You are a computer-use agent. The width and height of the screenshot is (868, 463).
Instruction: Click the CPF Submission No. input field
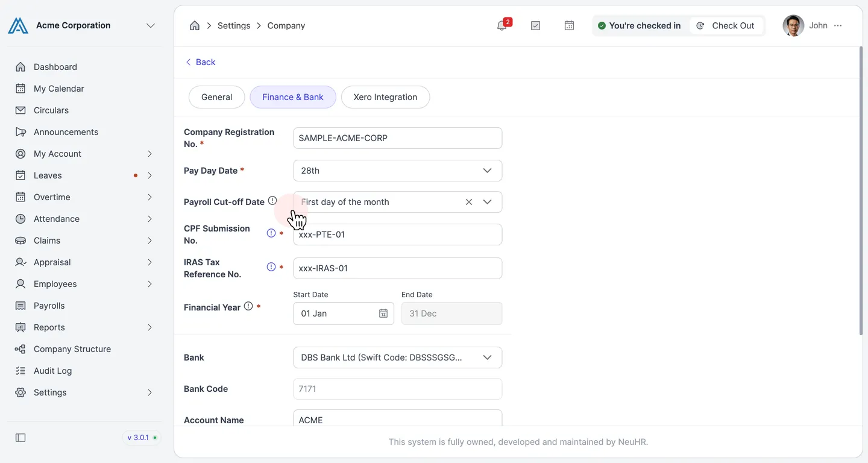tap(397, 235)
